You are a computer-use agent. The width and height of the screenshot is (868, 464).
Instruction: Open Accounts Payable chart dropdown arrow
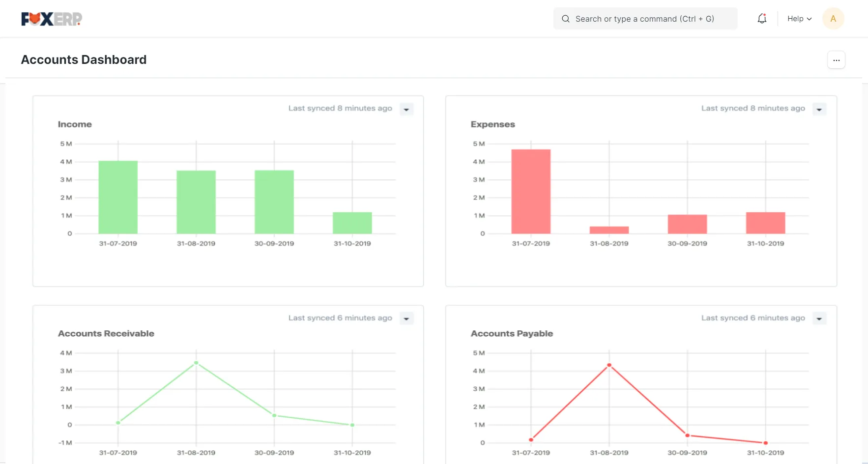point(819,319)
